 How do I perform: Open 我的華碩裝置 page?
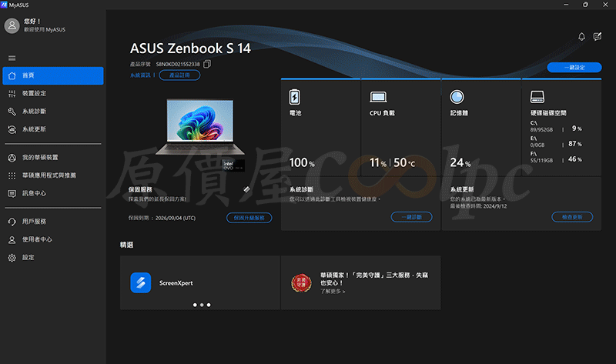click(53, 158)
